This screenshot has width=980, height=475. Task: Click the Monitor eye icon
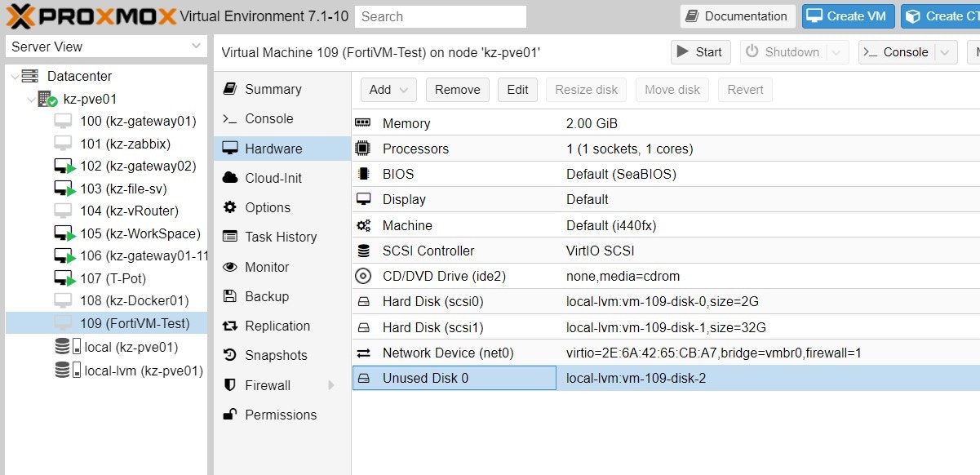[230, 267]
